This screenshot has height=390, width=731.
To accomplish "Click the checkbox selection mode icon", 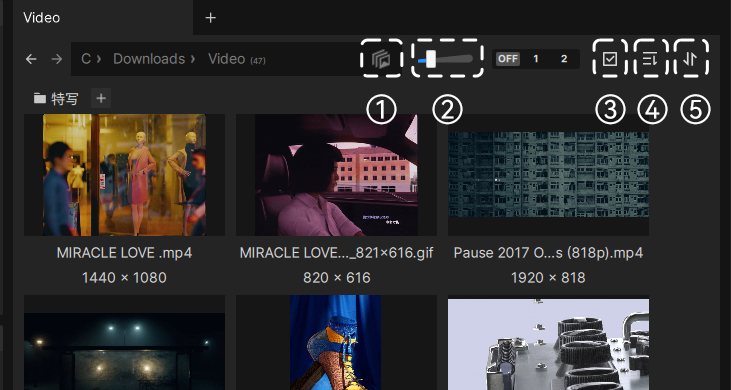I will [x=610, y=59].
